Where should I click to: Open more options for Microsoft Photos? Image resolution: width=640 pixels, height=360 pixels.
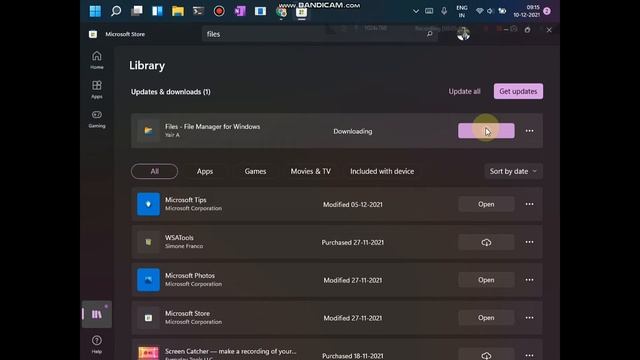(x=529, y=280)
